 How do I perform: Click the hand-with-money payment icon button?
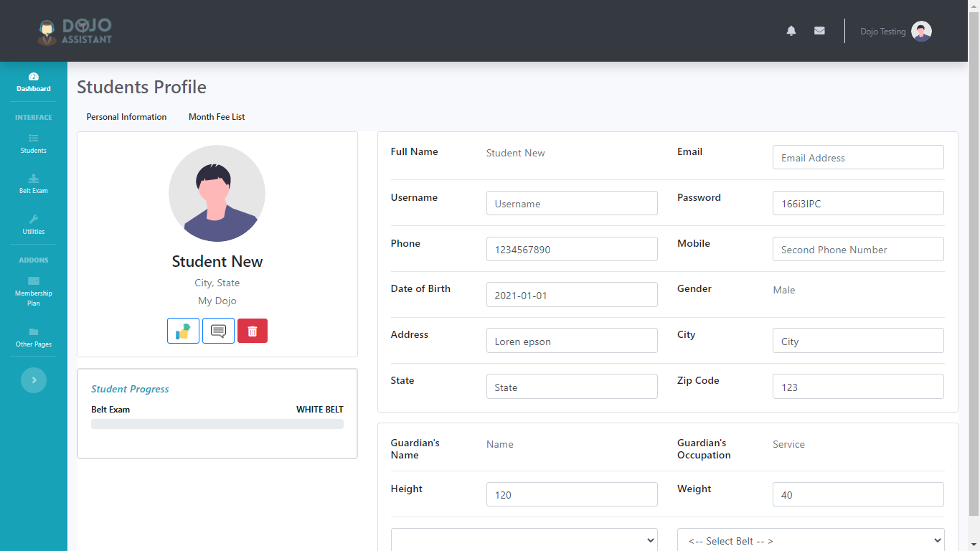pos(183,331)
